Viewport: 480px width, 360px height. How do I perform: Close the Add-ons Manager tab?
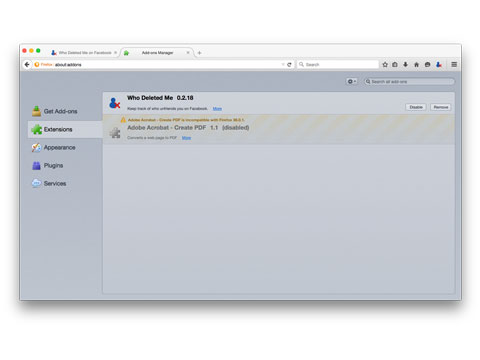pyautogui.click(x=188, y=53)
